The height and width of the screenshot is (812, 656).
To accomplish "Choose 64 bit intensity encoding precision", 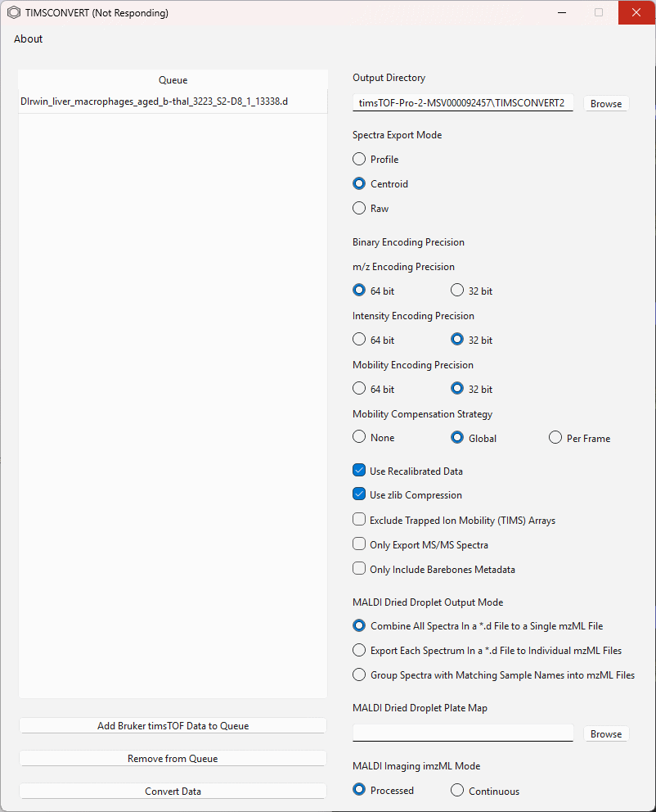I will click(359, 339).
